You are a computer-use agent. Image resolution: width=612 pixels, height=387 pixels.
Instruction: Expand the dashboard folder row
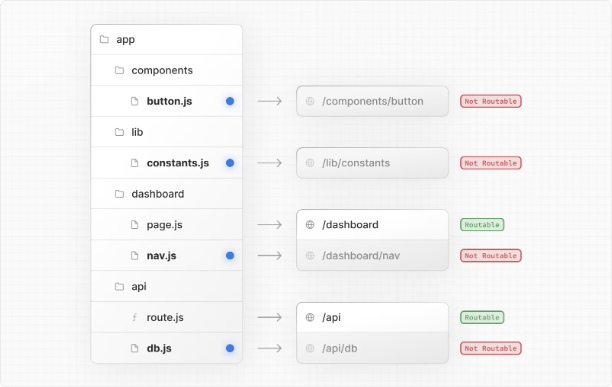[x=167, y=194]
